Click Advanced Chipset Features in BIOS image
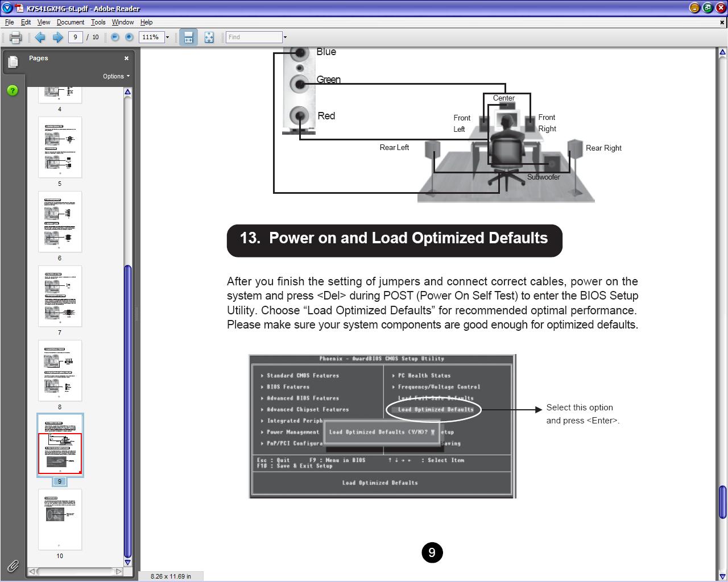This screenshot has height=582, width=728. [308, 410]
